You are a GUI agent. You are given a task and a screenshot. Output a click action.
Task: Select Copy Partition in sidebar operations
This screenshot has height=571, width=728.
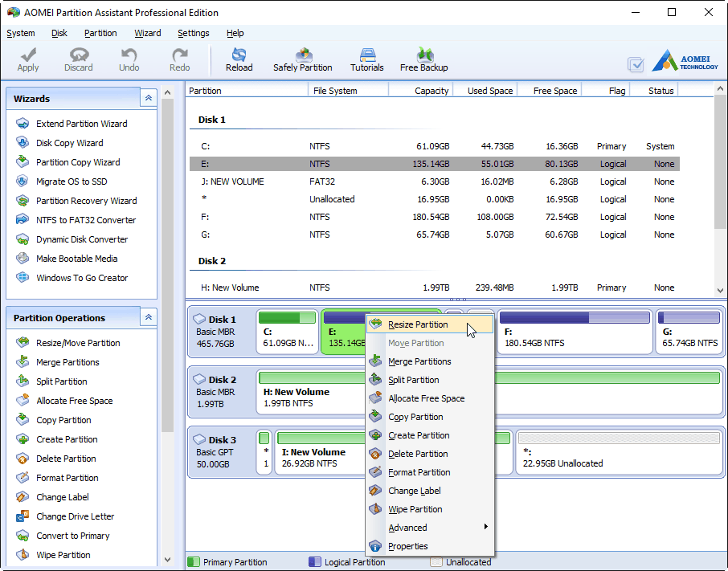63,420
